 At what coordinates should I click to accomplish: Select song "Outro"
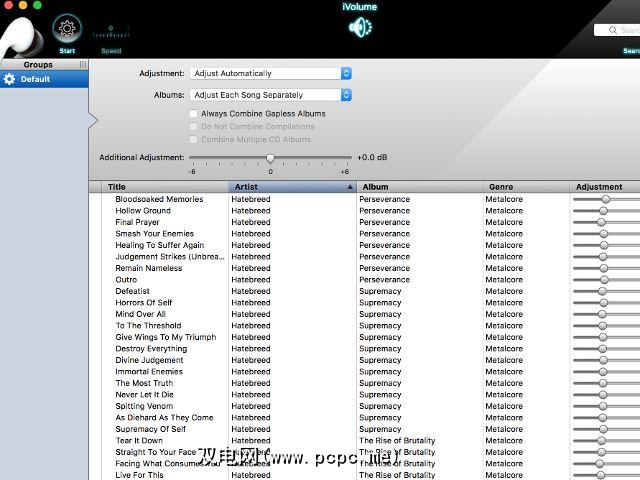(126, 280)
